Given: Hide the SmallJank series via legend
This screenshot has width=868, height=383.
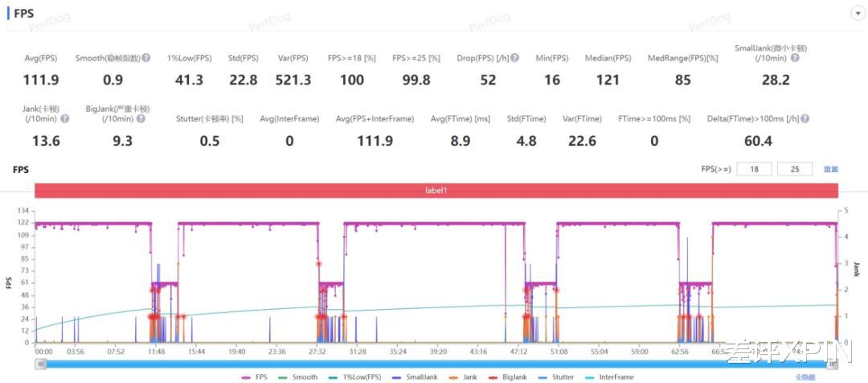Looking at the screenshot, I should point(415,377).
